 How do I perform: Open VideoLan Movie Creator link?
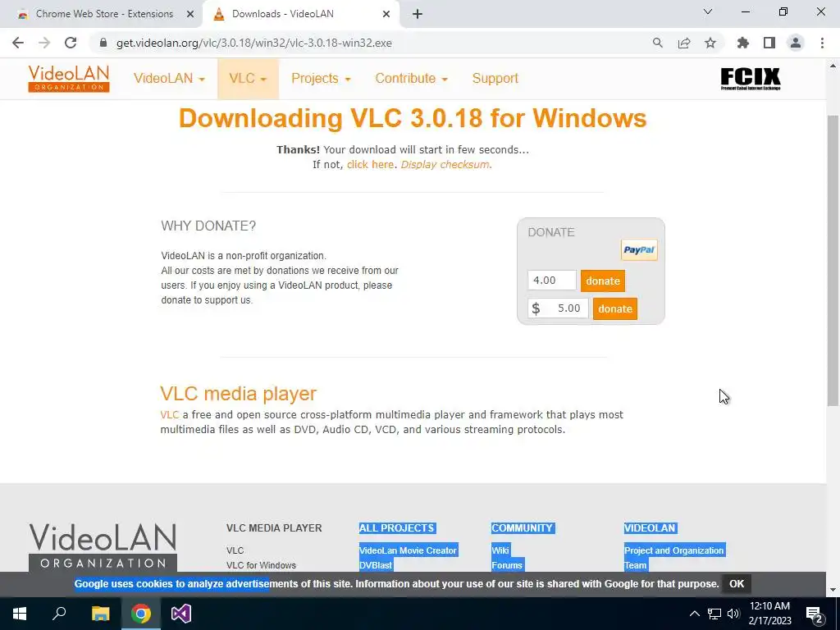[x=408, y=550]
